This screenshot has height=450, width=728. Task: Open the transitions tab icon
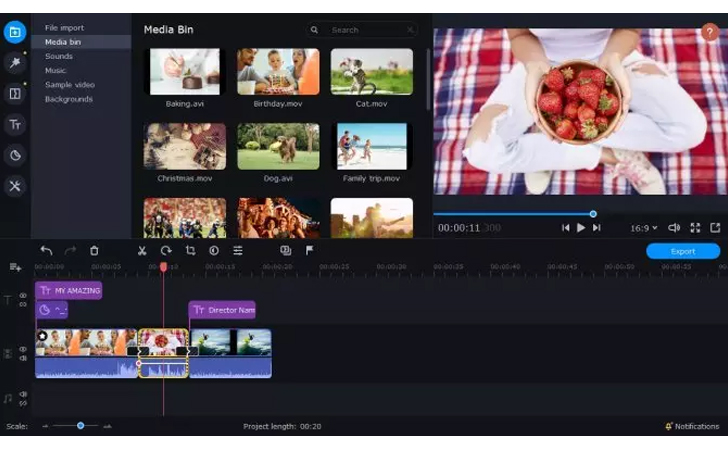15,94
